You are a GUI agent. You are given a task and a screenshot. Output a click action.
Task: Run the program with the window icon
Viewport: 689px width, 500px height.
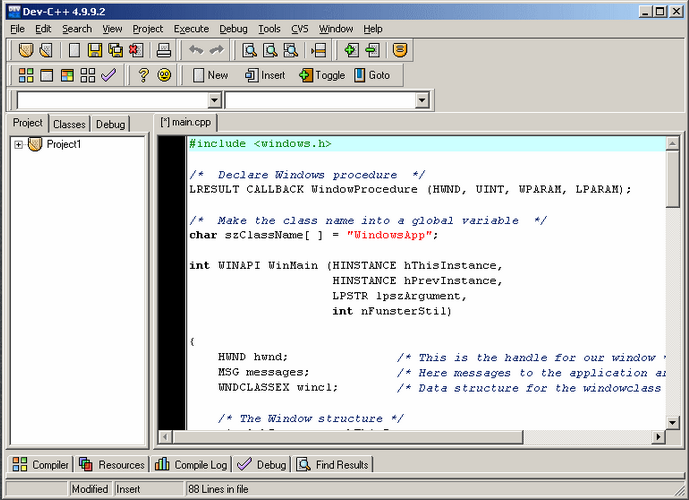47,76
